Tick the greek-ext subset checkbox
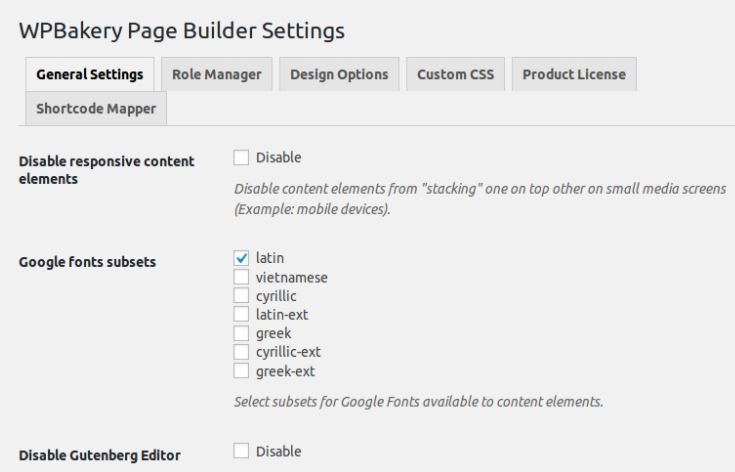735x472 pixels. pos(241,371)
